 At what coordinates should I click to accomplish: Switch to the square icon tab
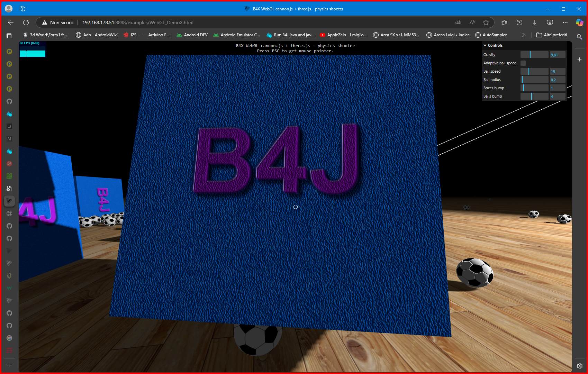tap(9, 126)
